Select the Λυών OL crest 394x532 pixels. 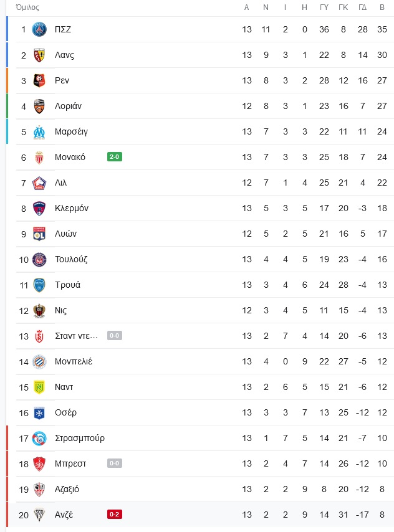click(x=39, y=234)
